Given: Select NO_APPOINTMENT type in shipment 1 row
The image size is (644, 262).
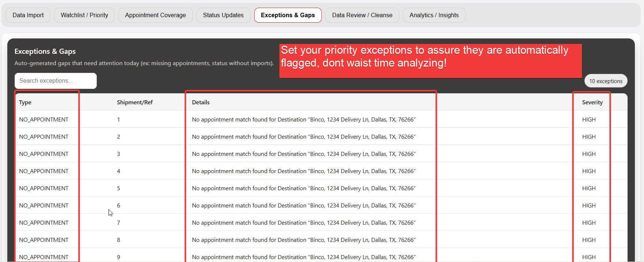Looking at the screenshot, I should coord(44,119).
